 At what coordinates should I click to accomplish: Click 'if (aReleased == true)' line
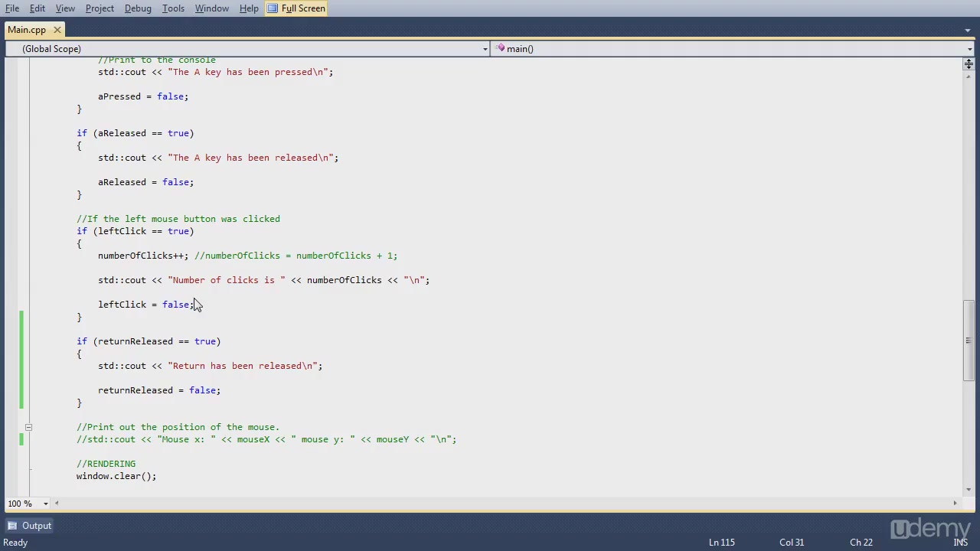point(136,133)
